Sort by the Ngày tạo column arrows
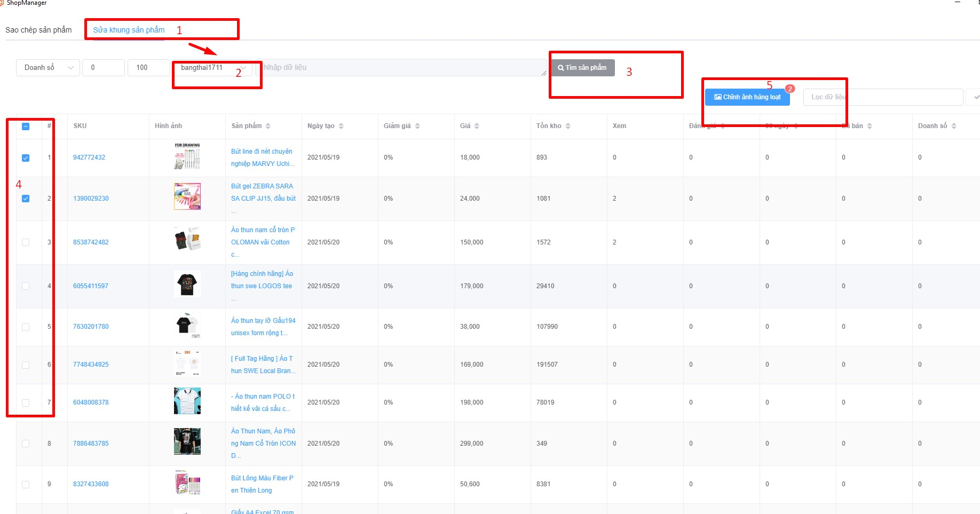This screenshot has height=514, width=980. click(341, 126)
